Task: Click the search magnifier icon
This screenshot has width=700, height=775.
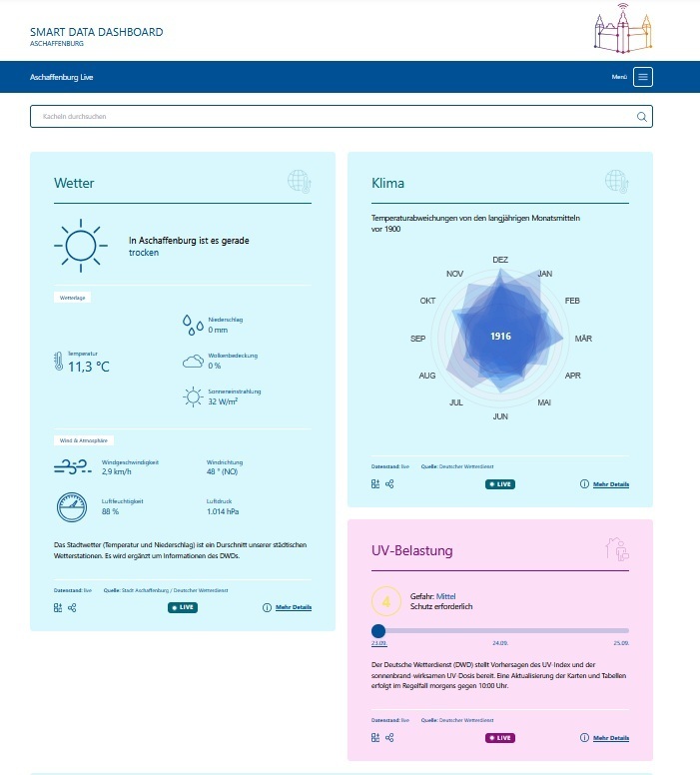Action: (641, 117)
